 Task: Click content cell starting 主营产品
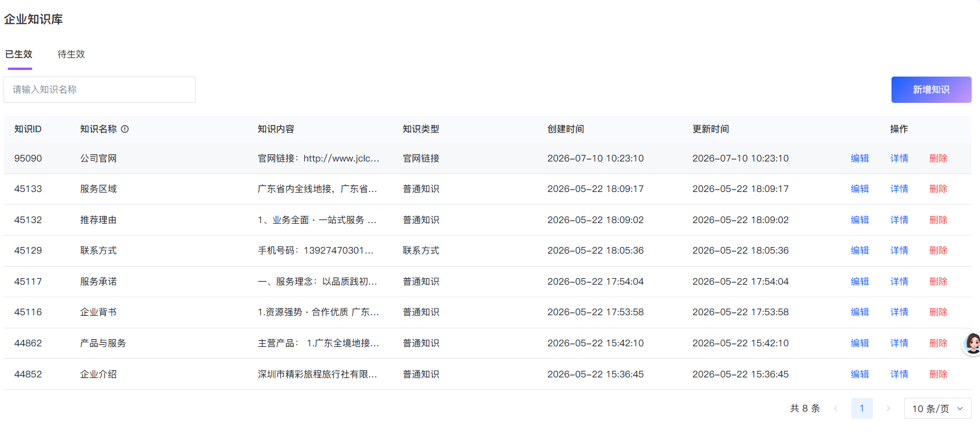pos(318,343)
